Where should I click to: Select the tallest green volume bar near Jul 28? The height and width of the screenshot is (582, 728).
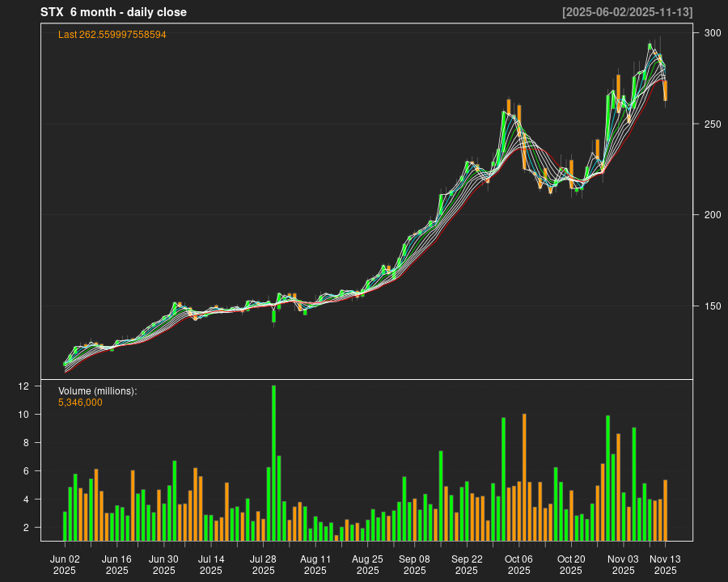point(273,461)
